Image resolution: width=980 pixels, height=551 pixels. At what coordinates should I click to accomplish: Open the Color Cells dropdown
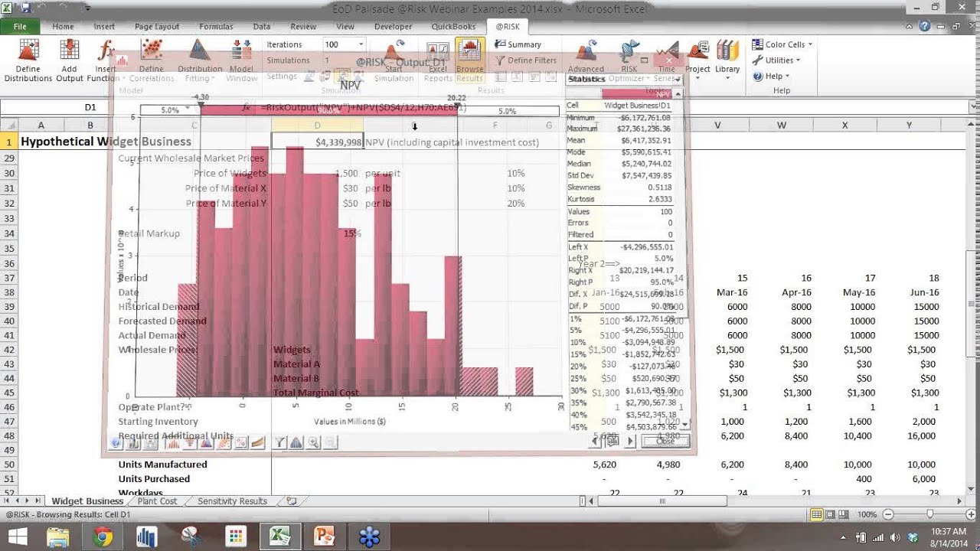tap(782, 44)
